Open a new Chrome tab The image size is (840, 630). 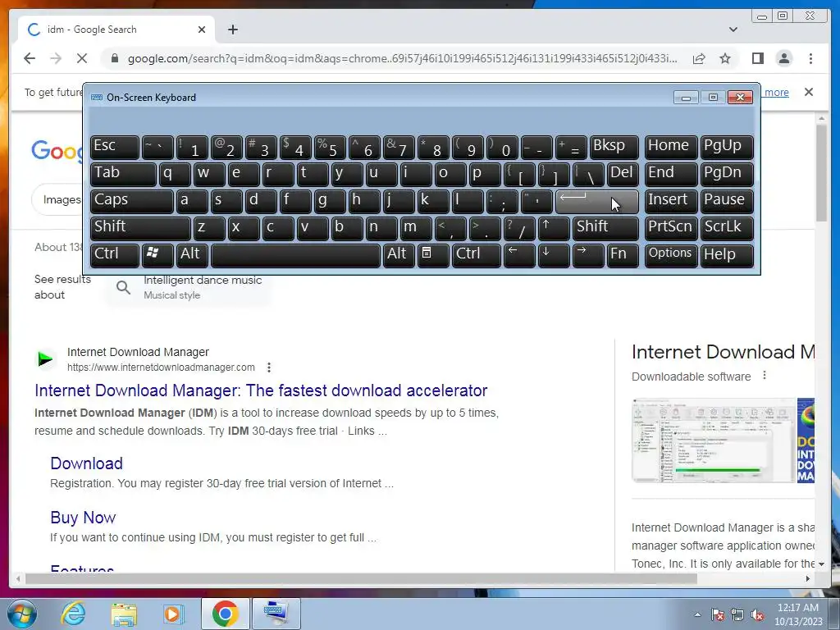pos(232,30)
